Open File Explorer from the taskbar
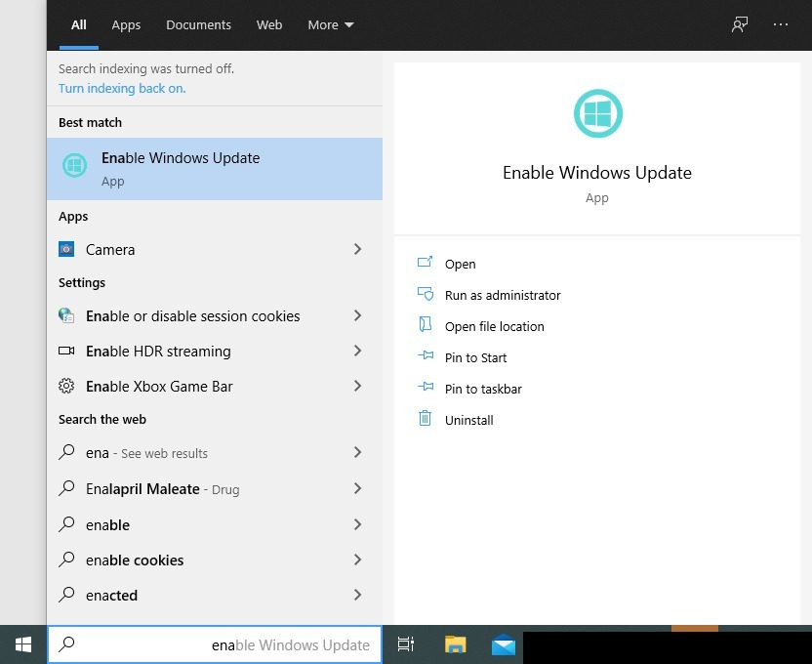This screenshot has height=664, width=812. click(455, 644)
